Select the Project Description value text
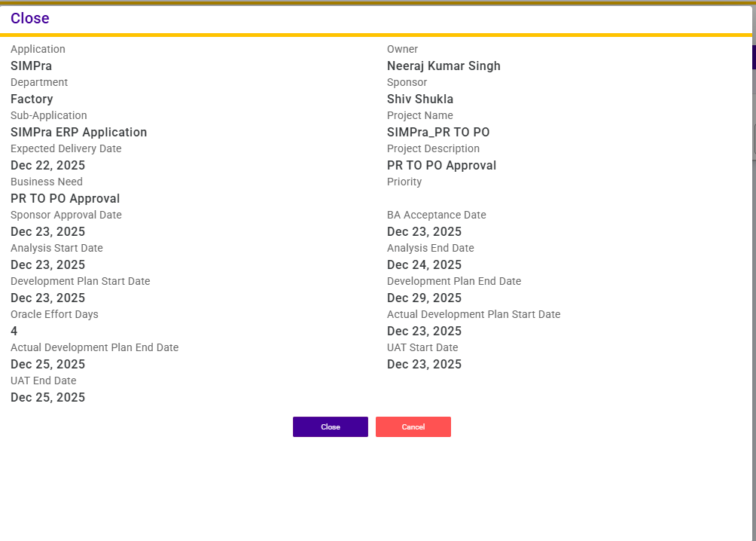This screenshot has width=756, height=541. pos(441,166)
